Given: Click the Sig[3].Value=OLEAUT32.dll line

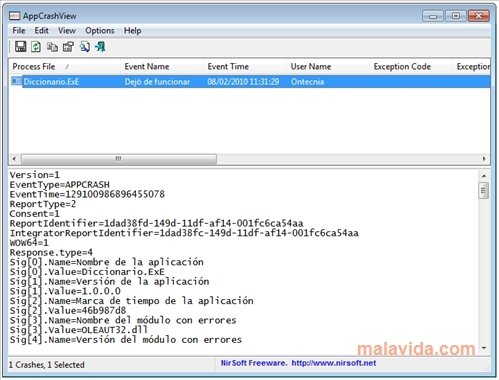Looking at the screenshot, I should click(x=78, y=330).
